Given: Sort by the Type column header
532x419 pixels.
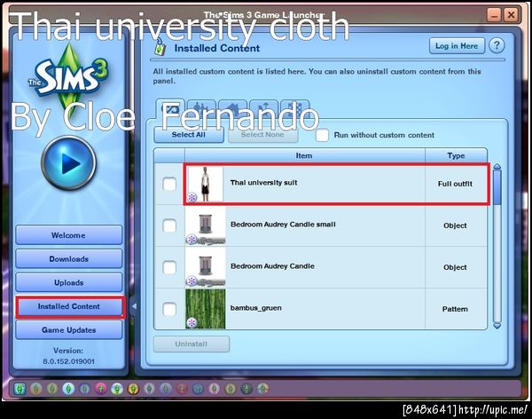Looking at the screenshot, I should tap(456, 155).
